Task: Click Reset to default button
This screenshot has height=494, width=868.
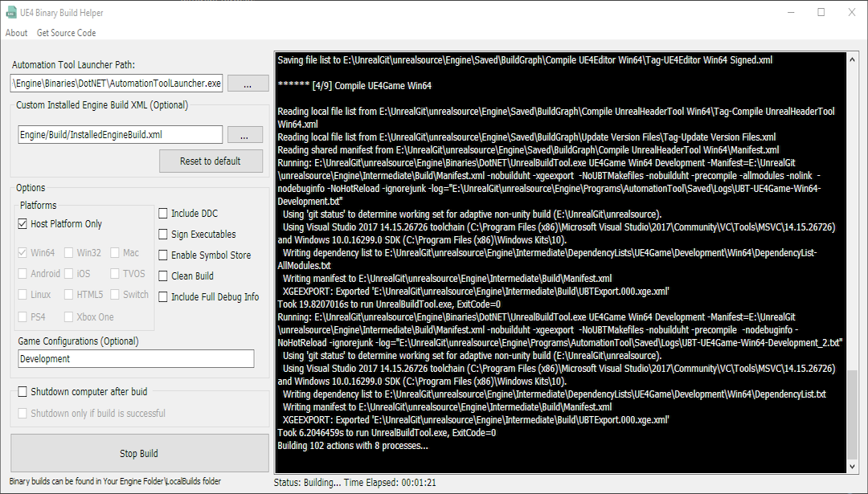Action: (211, 161)
